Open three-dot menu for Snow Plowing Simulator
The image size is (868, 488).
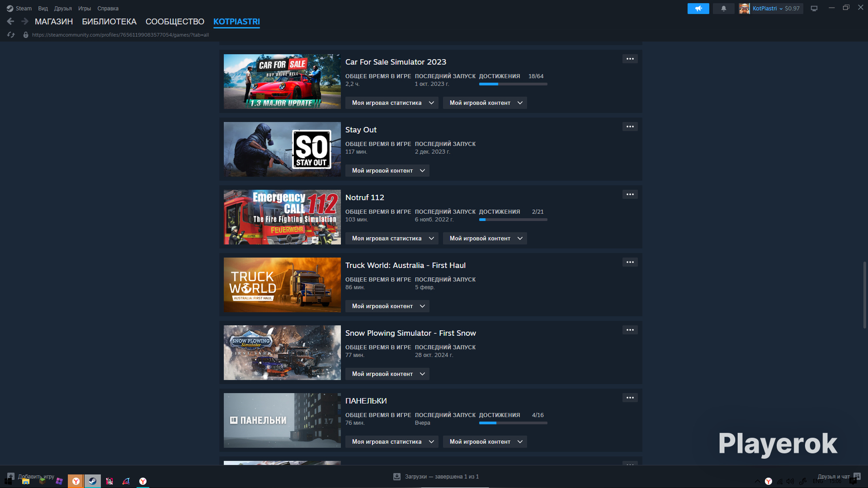pyautogui.click(x=630, y=330)
